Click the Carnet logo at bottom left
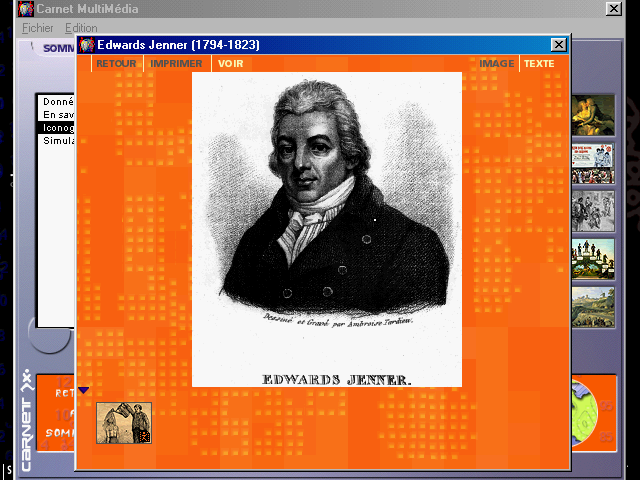Screen dimensions: 640x480 [x=26, y=420]
